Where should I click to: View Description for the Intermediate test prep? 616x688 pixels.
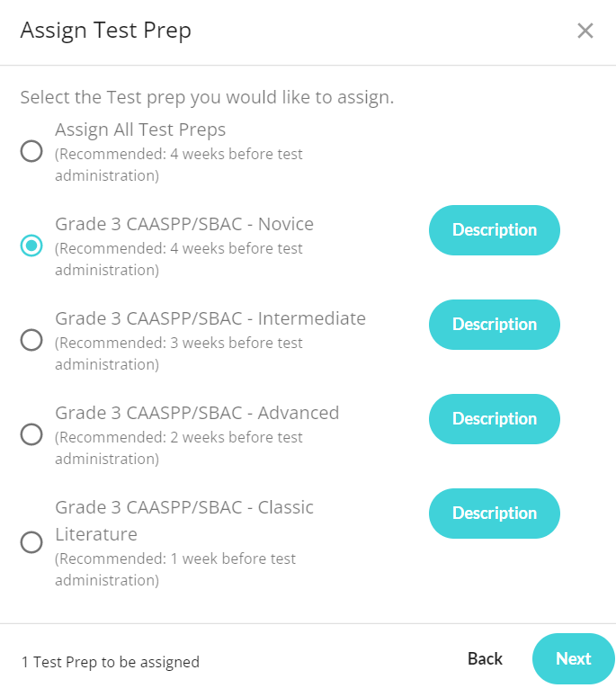[x=495, y=325]
